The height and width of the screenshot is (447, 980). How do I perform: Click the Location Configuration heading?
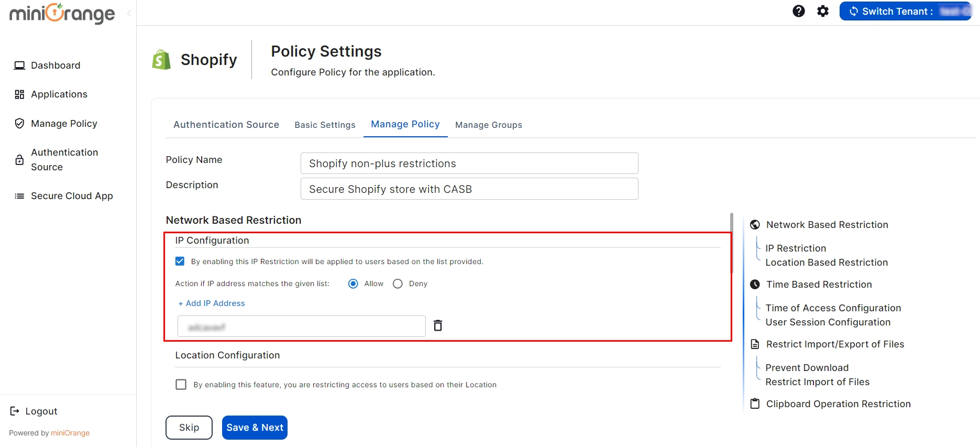[227, 355]
